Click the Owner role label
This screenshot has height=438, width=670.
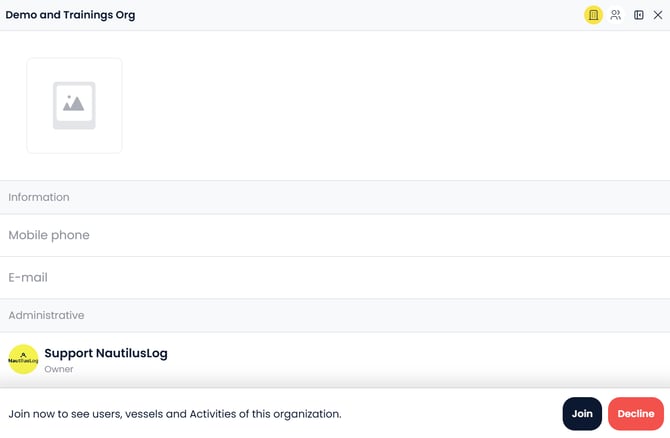click(x=59, y=369)
